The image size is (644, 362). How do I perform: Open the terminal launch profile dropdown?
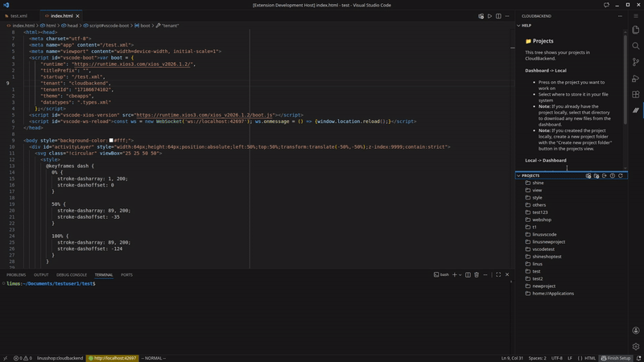(460, 274)
